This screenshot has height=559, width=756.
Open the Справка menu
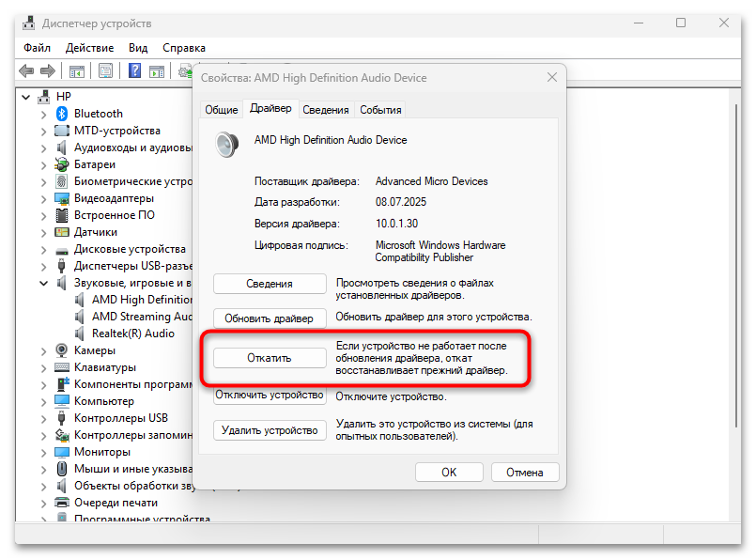click(184, 48)
